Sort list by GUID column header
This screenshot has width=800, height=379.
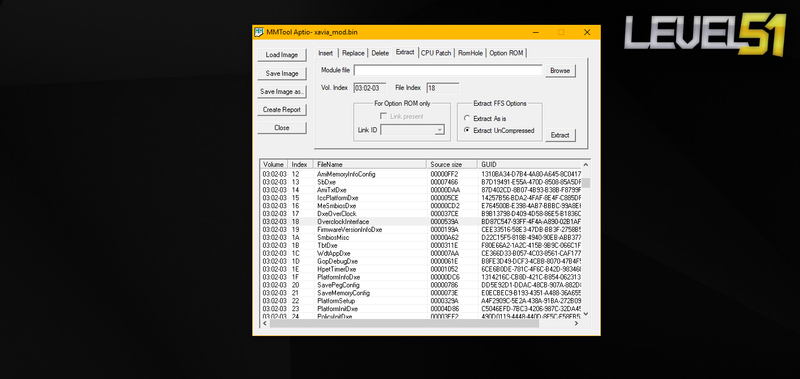(529, 165)
